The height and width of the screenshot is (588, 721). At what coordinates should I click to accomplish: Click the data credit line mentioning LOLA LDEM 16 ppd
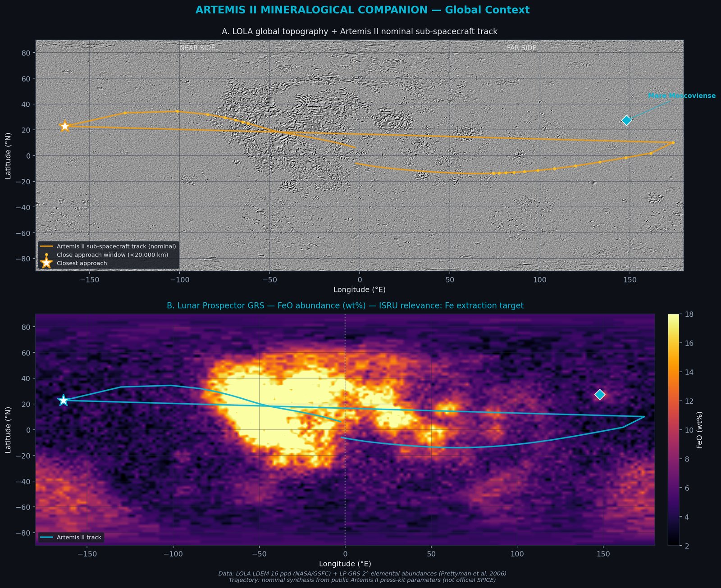coord(362,574)
